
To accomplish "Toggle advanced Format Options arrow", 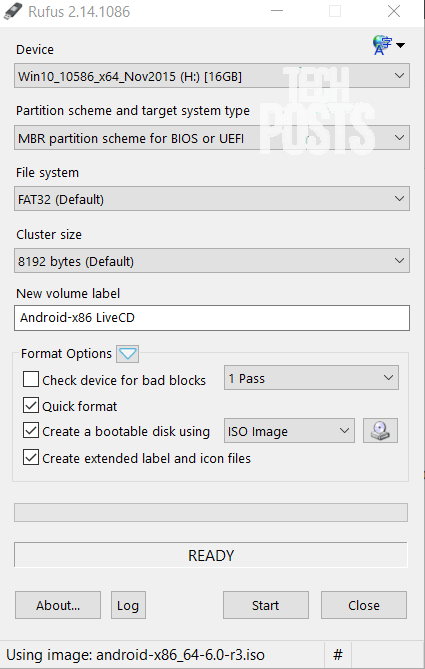I will click(x=128, y=354).
